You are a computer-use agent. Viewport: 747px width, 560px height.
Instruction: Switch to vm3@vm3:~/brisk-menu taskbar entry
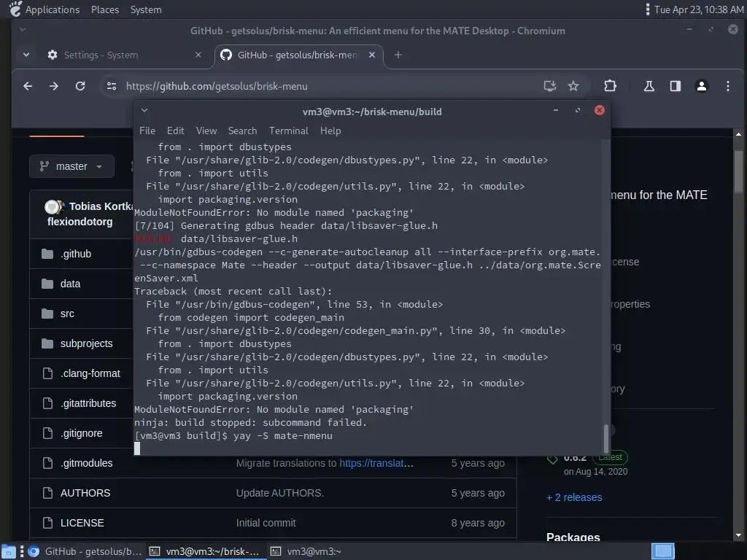(205, 551)
